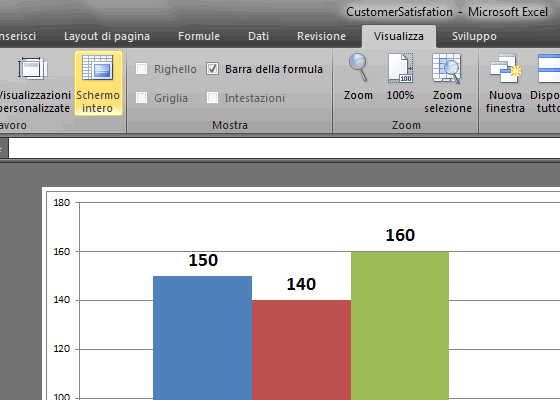Open the Layout di pagina tab

tap(107, 36)
